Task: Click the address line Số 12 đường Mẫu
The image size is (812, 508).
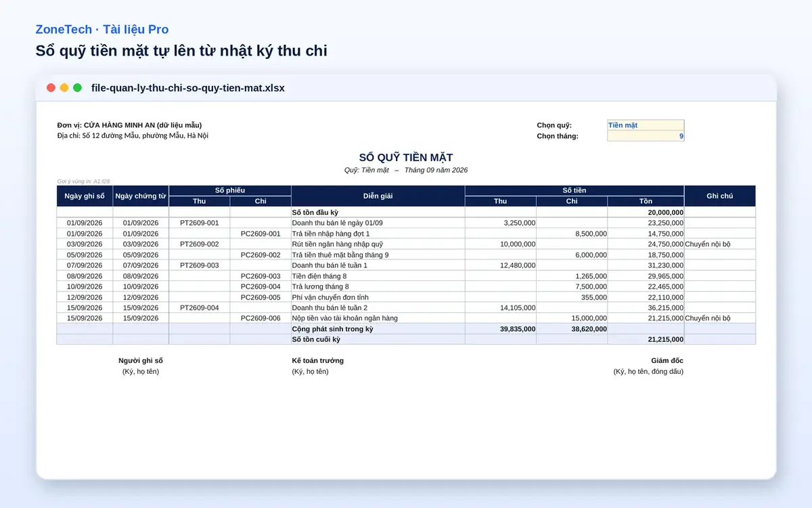Action: (x=133, y=136)
